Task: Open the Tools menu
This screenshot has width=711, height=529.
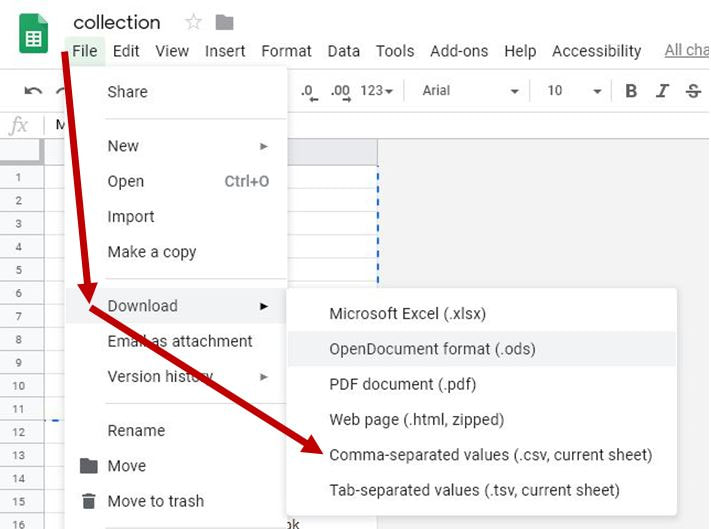Action: point(395,51)
